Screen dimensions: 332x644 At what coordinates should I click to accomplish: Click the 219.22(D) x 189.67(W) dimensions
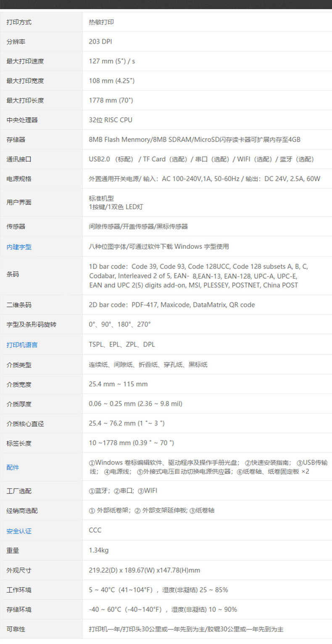(x=145, y=570)
